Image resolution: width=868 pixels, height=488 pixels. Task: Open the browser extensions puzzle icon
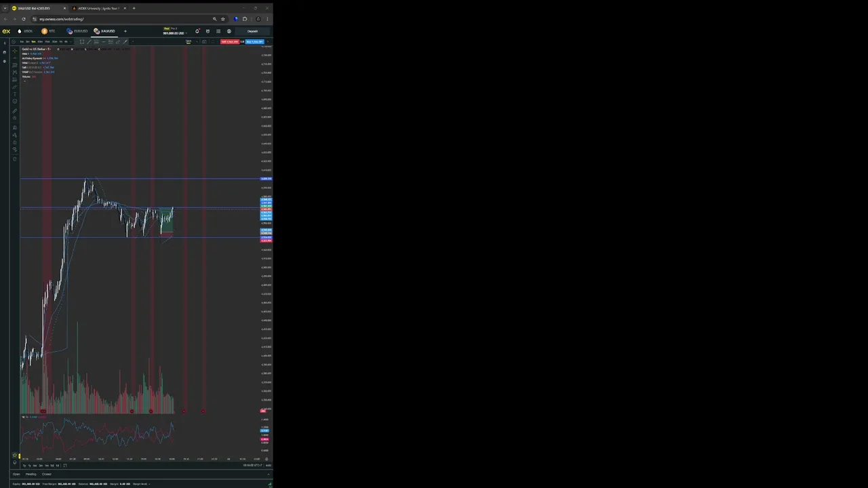click(x=245, y=19)
